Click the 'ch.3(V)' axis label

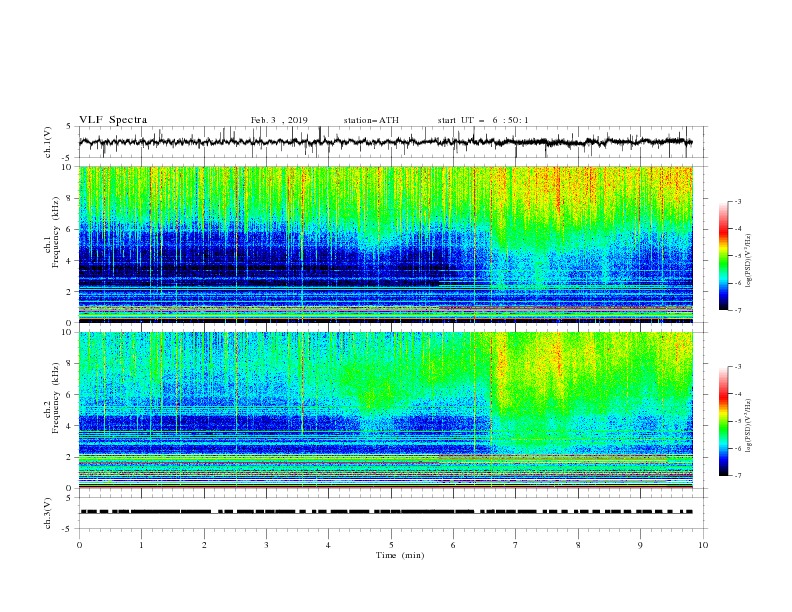[x=48, y=513]
